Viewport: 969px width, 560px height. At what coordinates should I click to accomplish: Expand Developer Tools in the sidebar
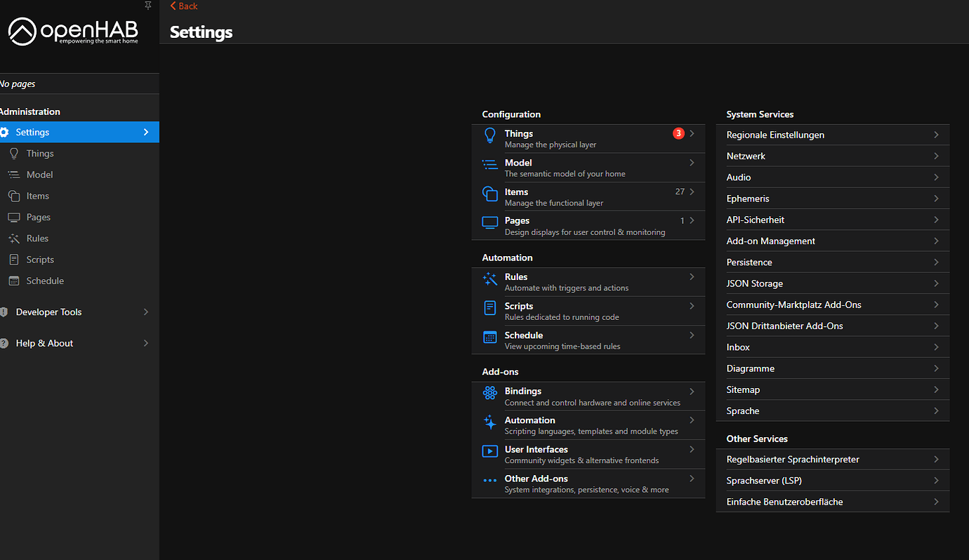pyautogui.click(x=146, y=312)
